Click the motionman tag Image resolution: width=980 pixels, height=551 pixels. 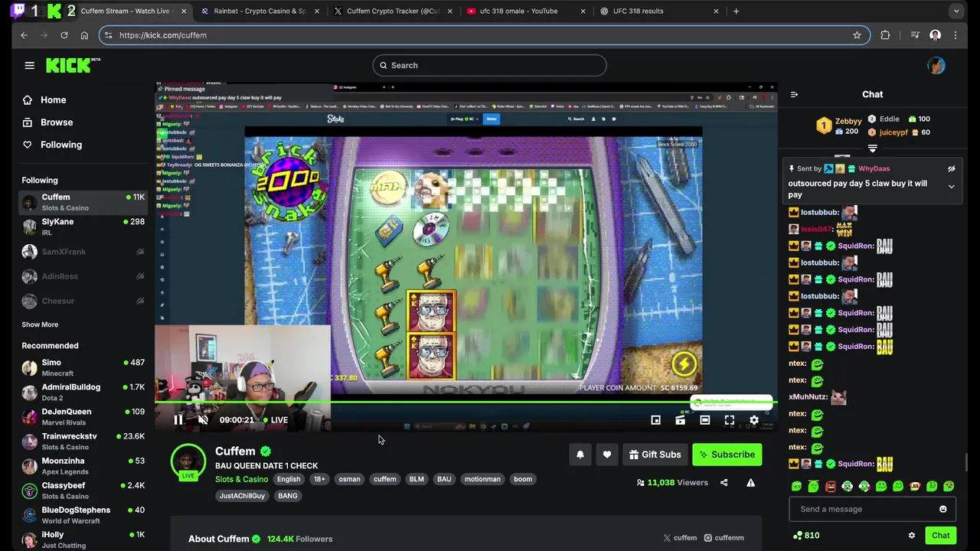pyautogui.click(x=482, y=479)
